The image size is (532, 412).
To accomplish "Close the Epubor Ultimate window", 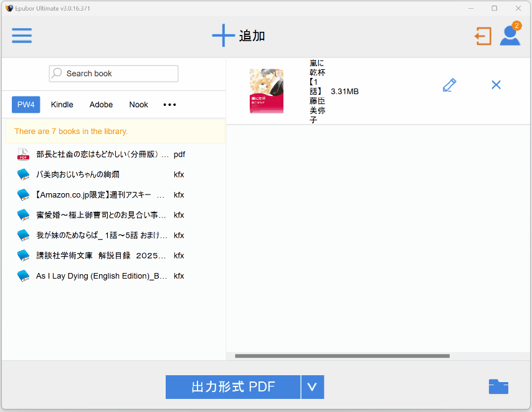I will click(518, 8).
